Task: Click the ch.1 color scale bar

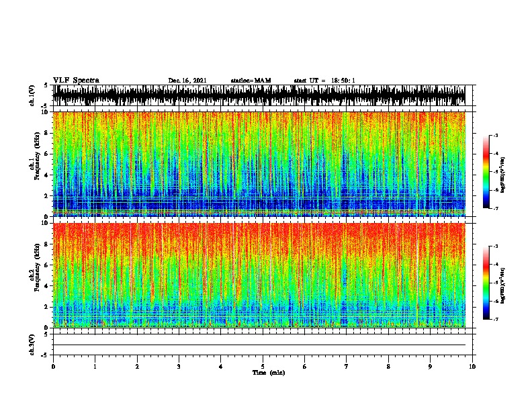Action: point(486,172)
